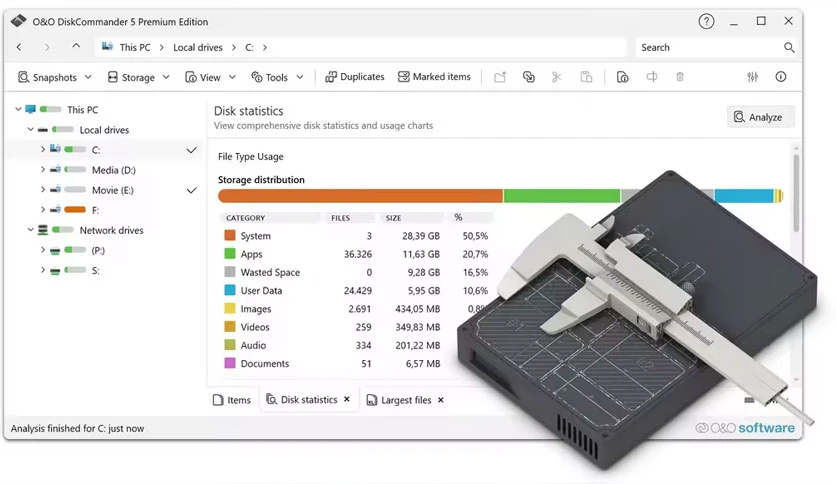Click the O&O DiskCommander app logo
The height and width of the screenshot is (484, 836).
click(19, 21)
